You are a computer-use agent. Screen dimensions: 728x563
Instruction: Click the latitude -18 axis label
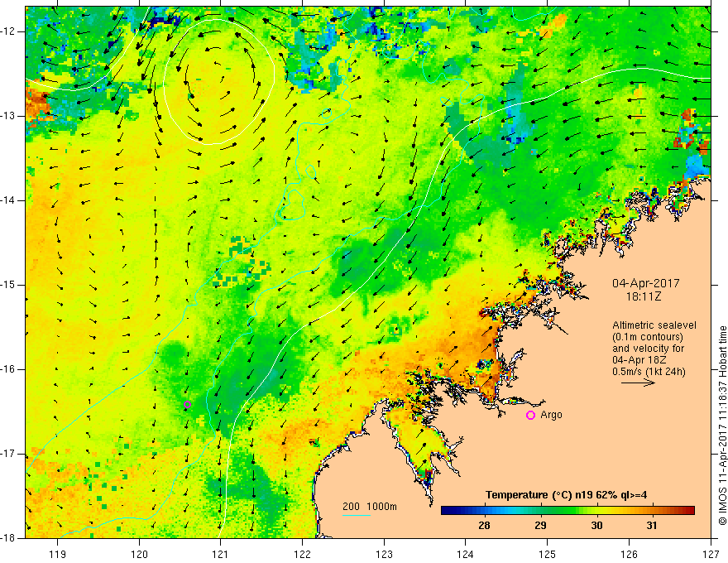8,538
